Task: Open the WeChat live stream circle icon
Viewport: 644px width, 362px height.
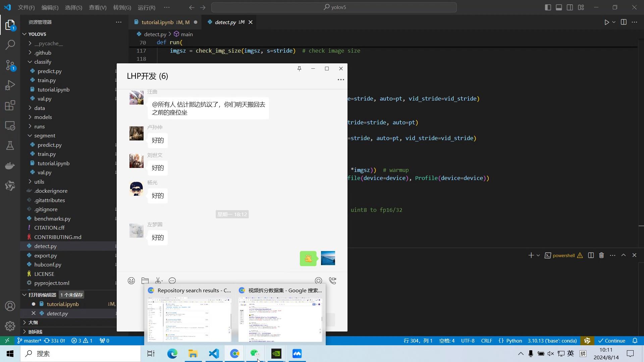Action: (x=318, y=281)
